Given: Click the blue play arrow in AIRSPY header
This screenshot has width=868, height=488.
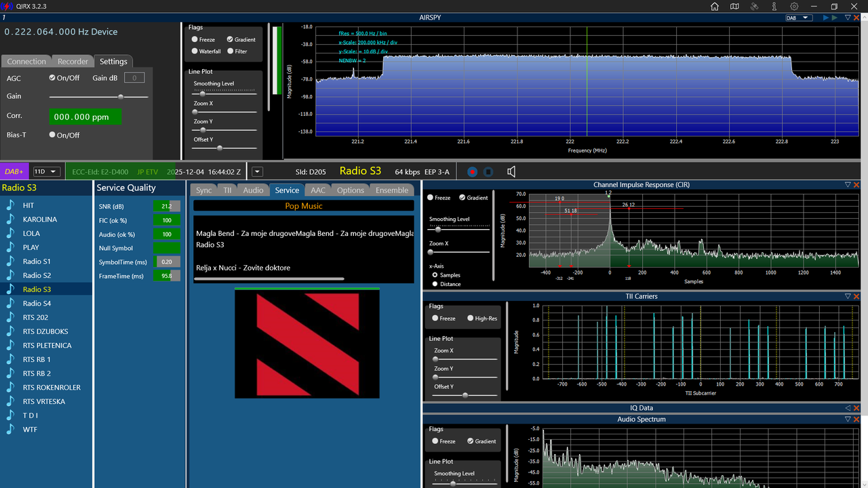Looking at the screenshot, I should point(825,18).
